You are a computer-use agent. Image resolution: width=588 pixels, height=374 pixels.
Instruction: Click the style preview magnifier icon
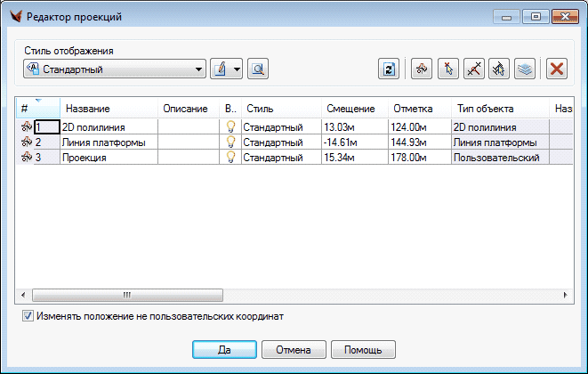pos(258,69)
